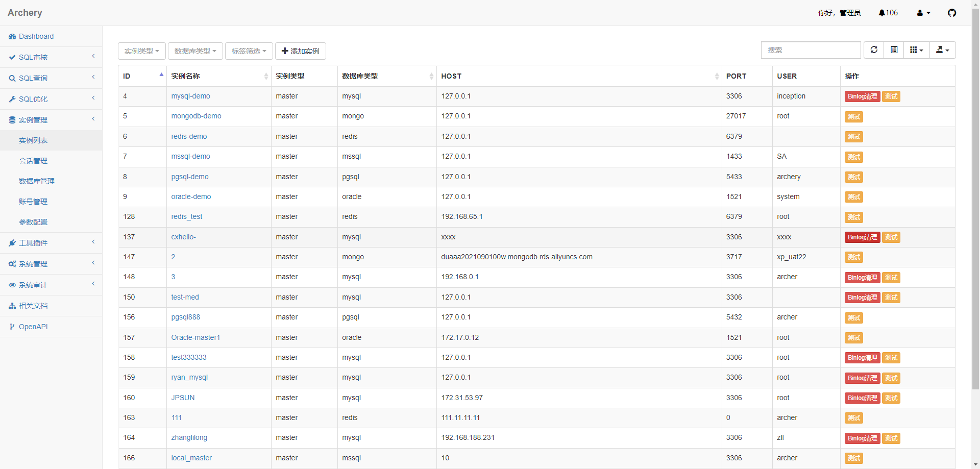The height and width of the screenshot is (469, 980).
Task: Click the 添加实例 button
Action: click(301, 51)
